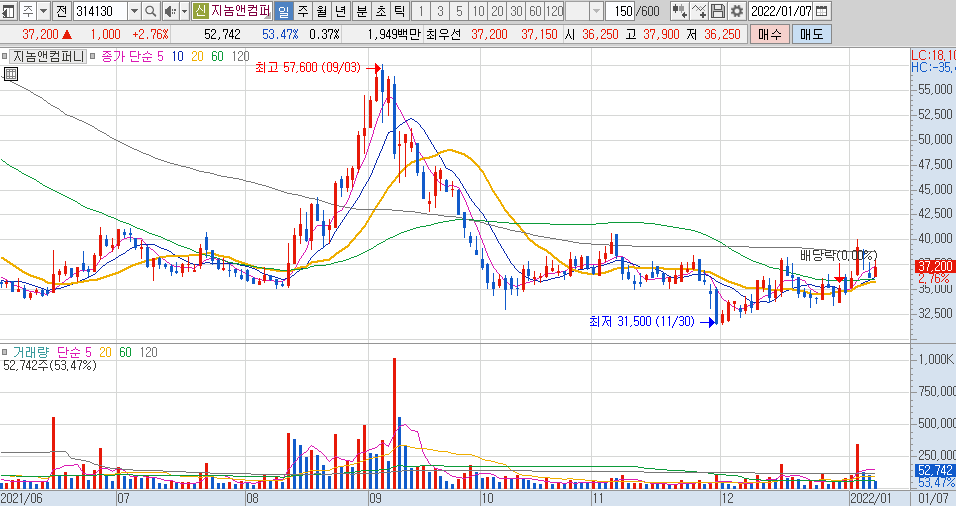Click the 20-day MA legend number in price chart
Image resolution: width=956 pixels, height=506 pixels.
(x=198, y=56)
